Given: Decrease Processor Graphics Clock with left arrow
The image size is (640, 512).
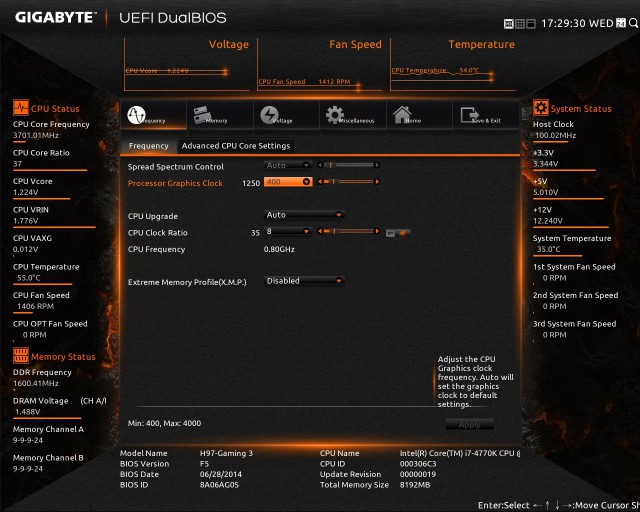Looking at the screenshot, I should pos(320,182).
